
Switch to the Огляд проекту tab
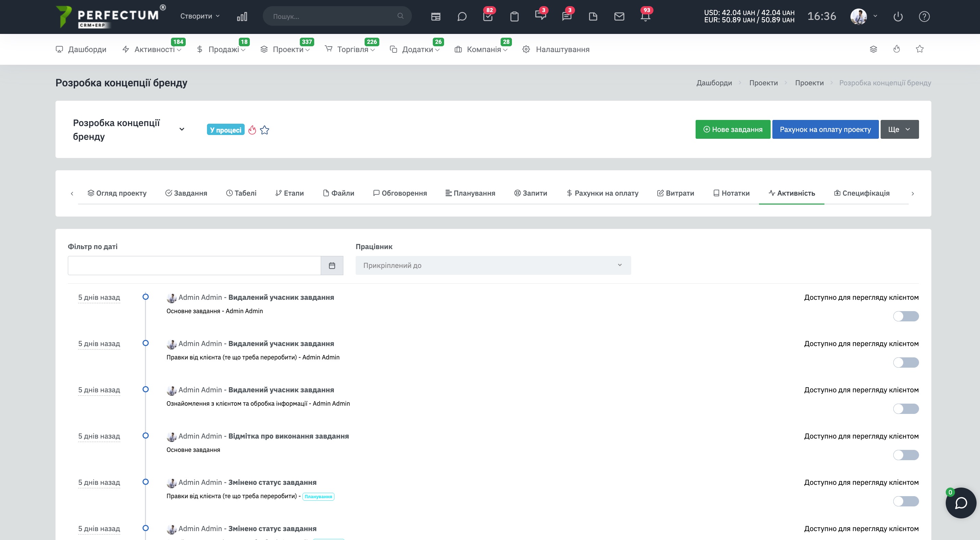click(x=117, y=193)
